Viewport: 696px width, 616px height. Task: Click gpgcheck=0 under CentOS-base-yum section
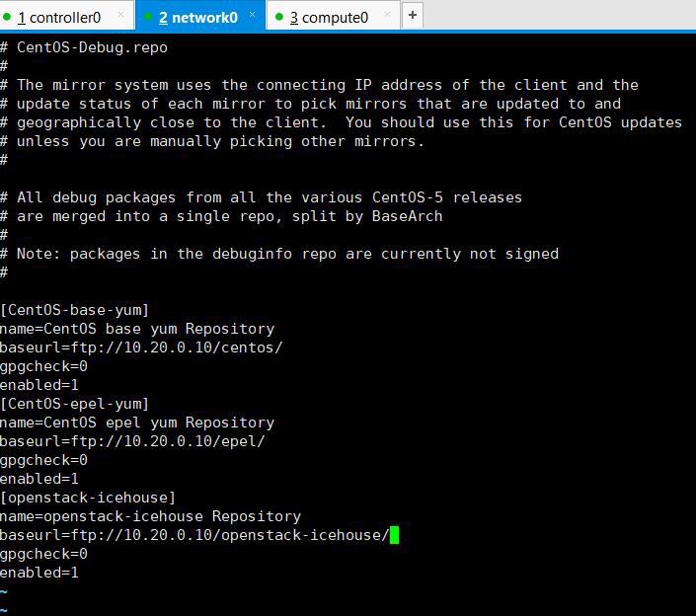[x=44, y=366]
